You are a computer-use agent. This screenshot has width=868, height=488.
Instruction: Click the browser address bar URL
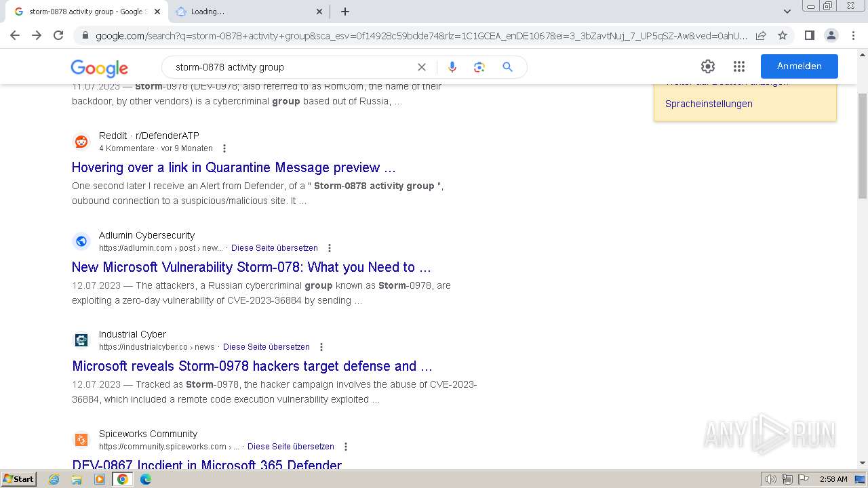click(420, 35)
